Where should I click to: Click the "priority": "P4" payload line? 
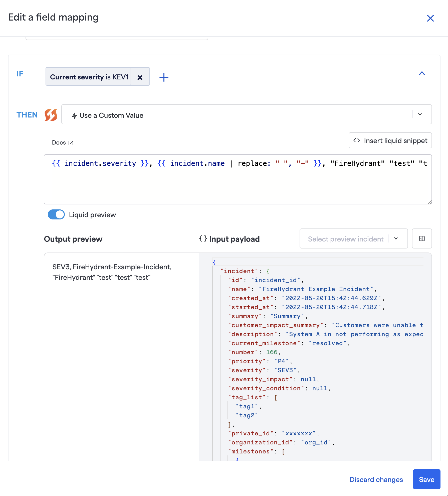[x=260, y=361]
